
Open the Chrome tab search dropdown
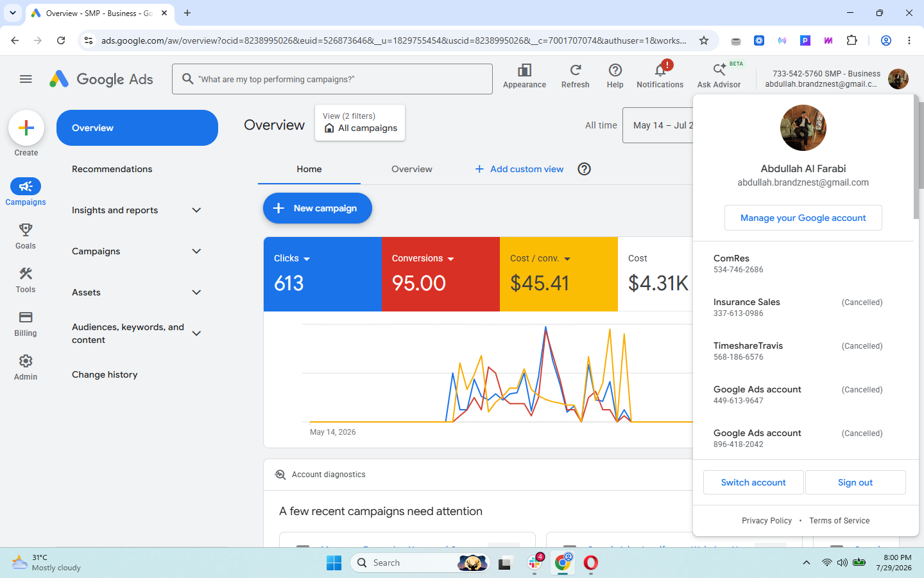tap(13, 13)
